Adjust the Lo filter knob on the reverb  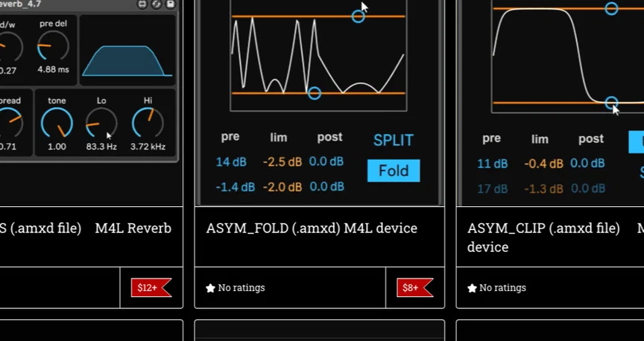[101, 123]
